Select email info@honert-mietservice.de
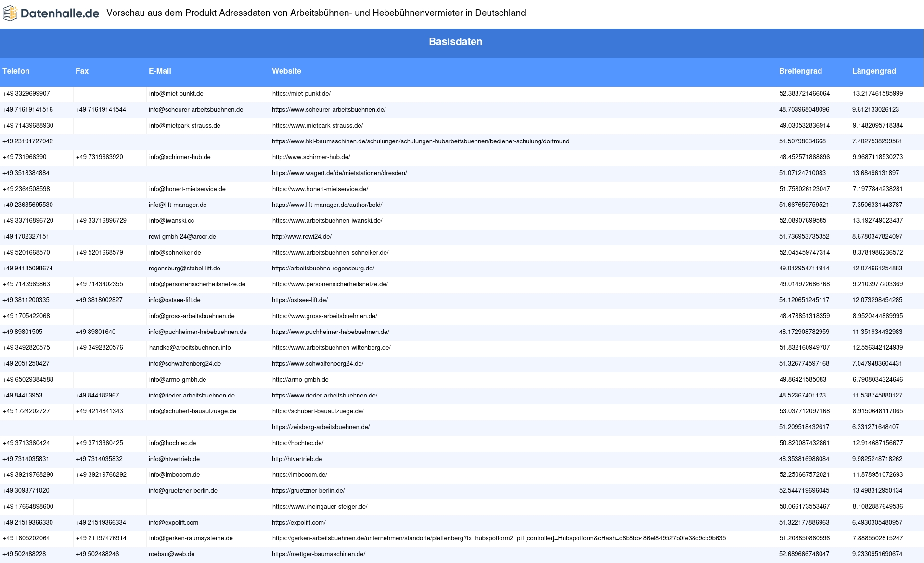 pos(187,189)
